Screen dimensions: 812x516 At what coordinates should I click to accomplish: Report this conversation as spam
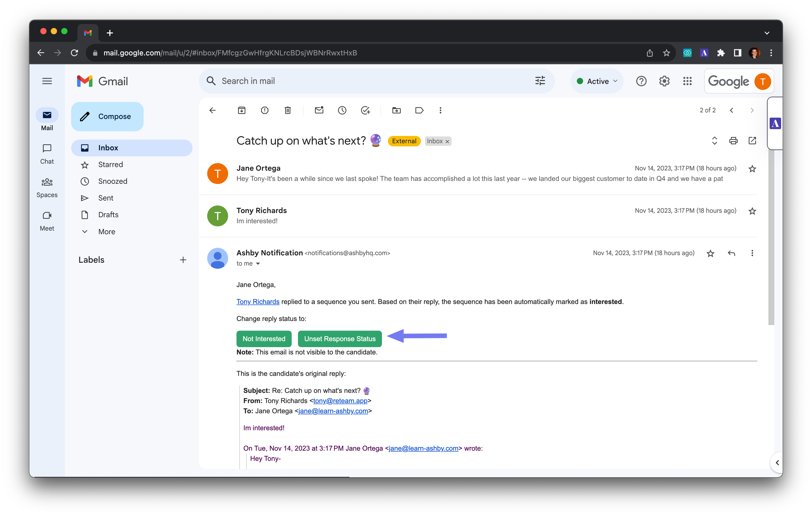tap(265, 110)
